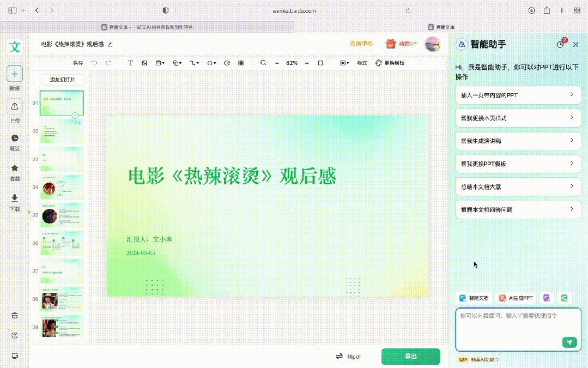Choose 插入一页带内容的PPT option
Image resolution: width=588 pixels, height=368 pixels.
[x=518, y=95]
